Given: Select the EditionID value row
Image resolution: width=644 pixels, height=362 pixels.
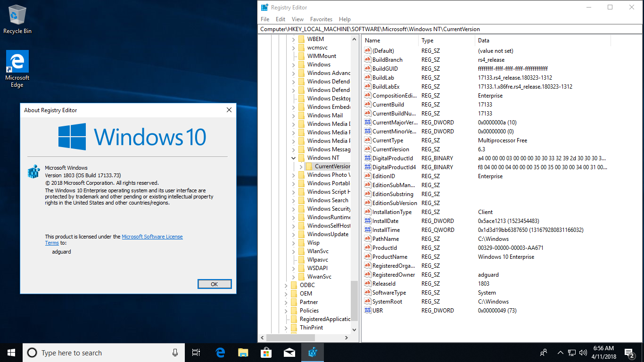Looking at the screenshot, I should 485,176.
